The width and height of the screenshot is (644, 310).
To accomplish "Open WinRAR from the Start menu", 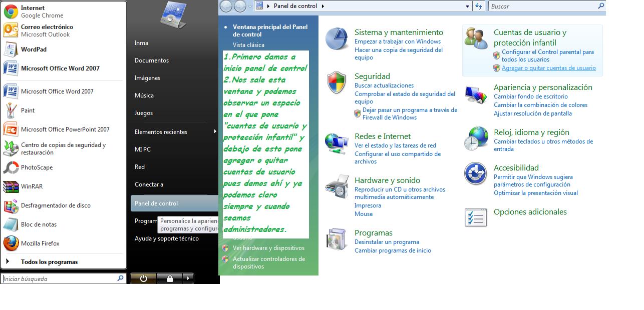I will click(x=63, y=186).
